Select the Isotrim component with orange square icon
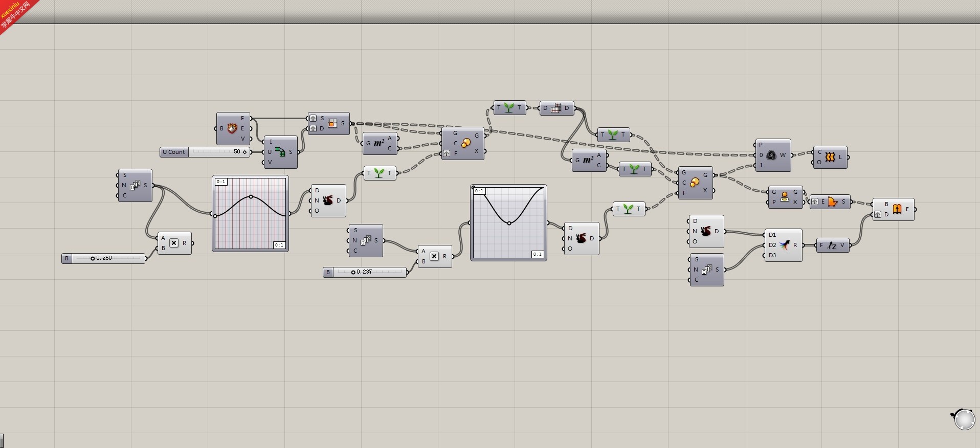This screenshot has height=448, width=980. (329, 123)
